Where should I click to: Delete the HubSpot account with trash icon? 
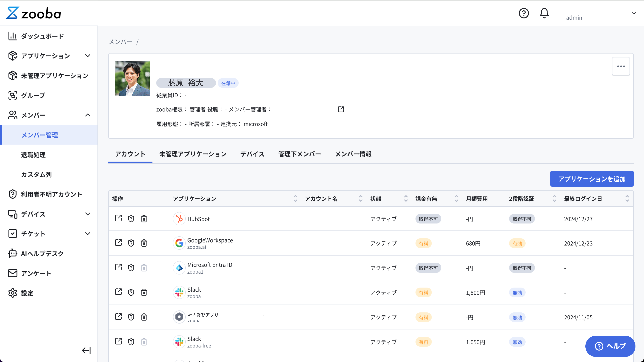tap(144, 219)
